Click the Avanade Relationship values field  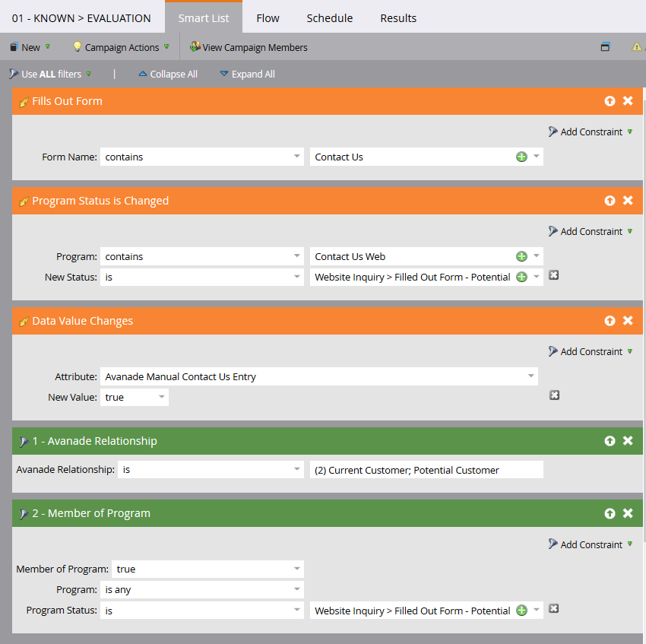[x=426, y=470]
